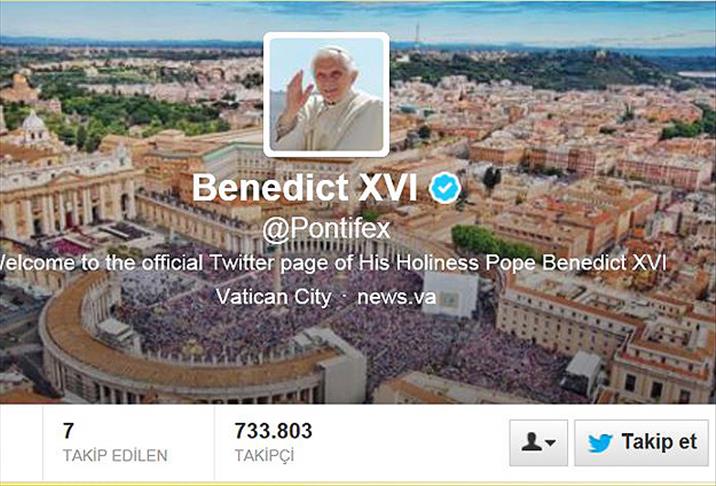Open the Pope's waving profile photo

[326, 95]
